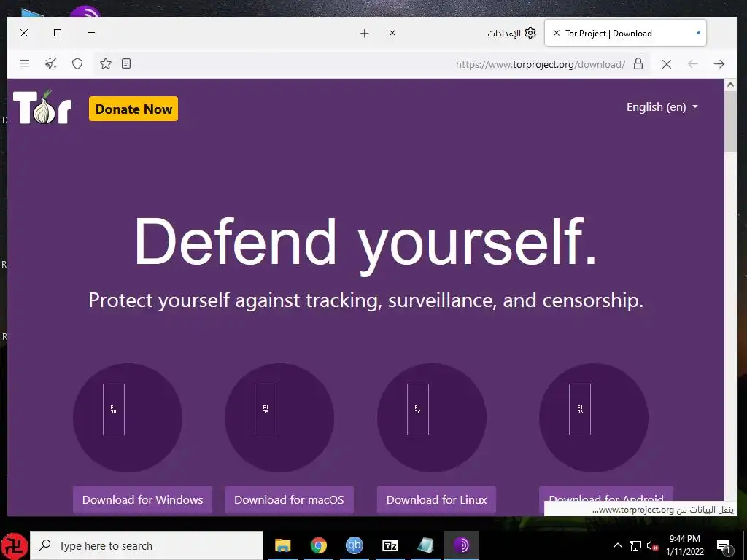Click the Android download circle icon

pos(594,418)
